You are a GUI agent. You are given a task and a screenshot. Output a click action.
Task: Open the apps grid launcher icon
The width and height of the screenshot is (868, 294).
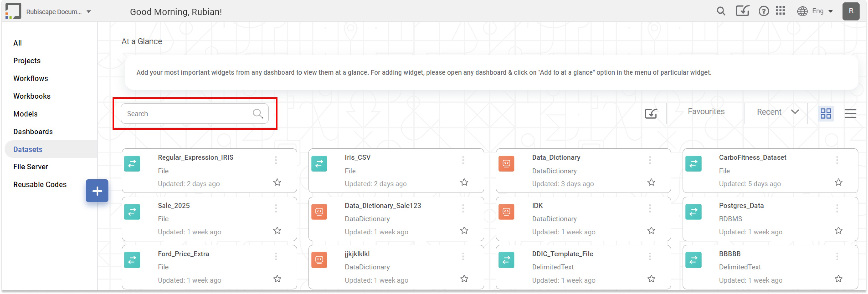(x=780, y=11)
